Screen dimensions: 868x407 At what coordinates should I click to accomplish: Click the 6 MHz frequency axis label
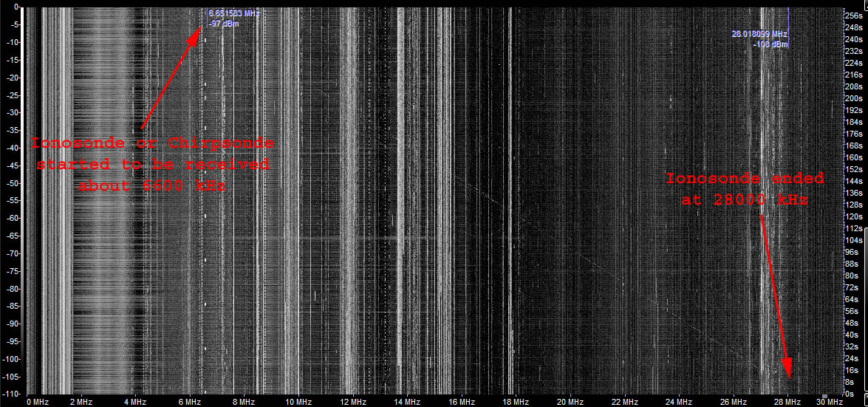click(x=189, y=402)
